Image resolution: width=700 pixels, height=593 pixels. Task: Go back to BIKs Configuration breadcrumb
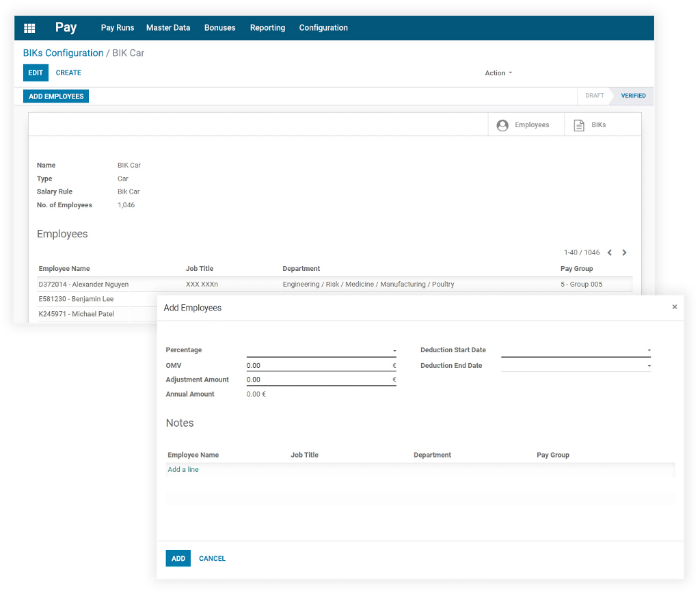point(63,53)
